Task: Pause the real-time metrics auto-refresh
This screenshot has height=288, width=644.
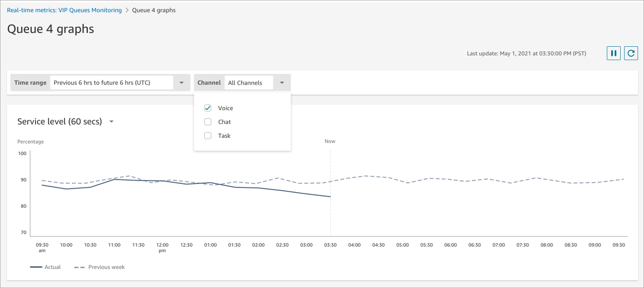Action: coord(614,53)
